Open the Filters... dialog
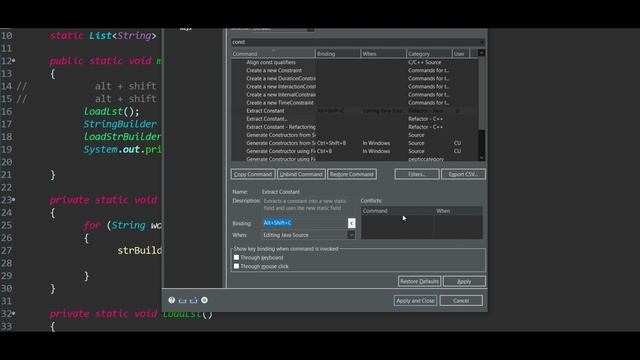This screenshot has width=640, height=360. (417, 174)
